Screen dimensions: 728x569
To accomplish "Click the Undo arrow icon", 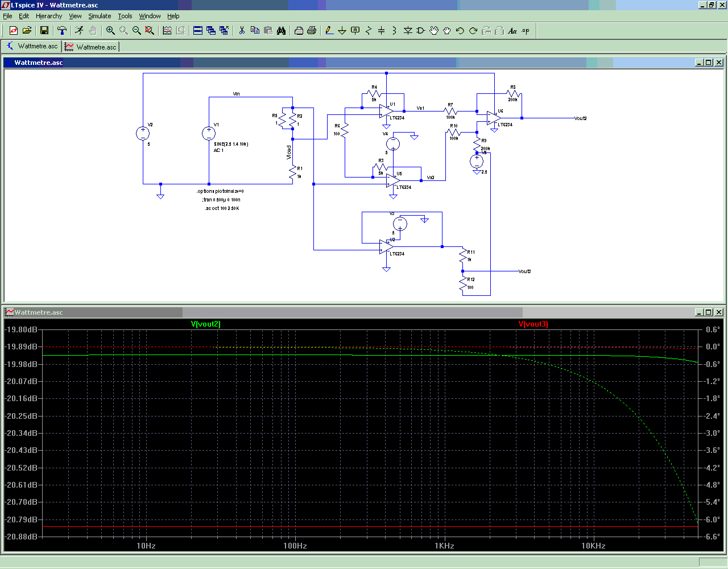I will pyautogui.click(x=460, y=31).
